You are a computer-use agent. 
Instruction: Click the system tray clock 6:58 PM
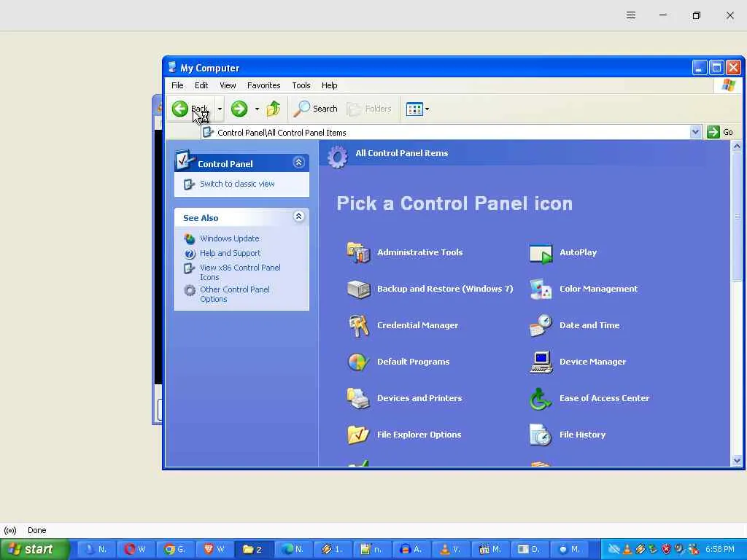720,549
